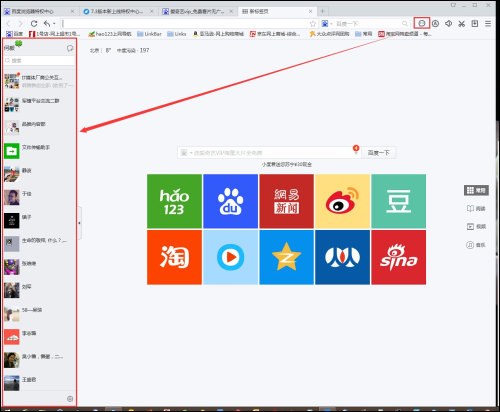Select the music view side tab

(x=476, y=245)
